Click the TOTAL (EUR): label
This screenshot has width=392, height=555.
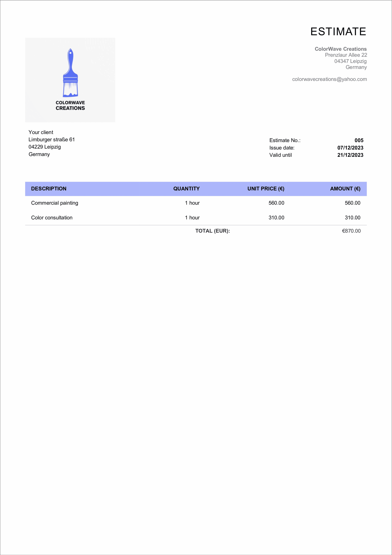point(213,231)
